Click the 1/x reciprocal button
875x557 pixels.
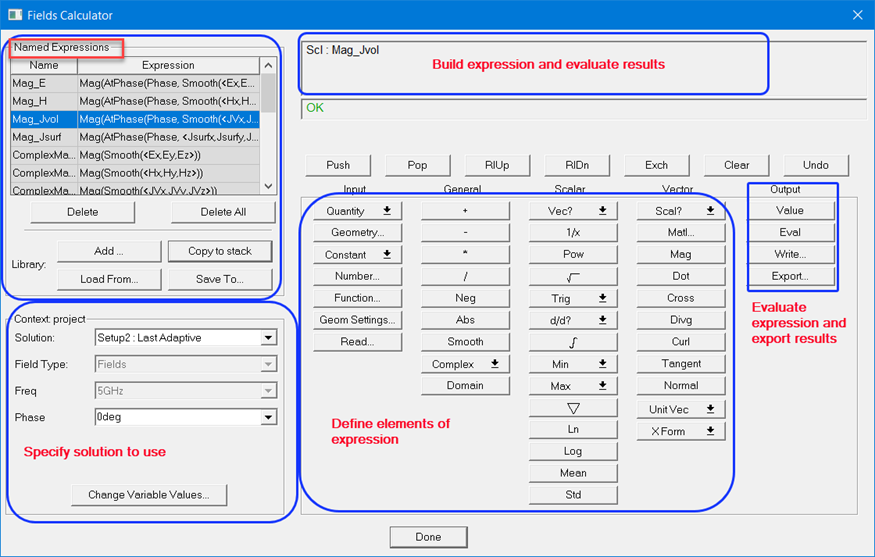(x=573, y=232)
